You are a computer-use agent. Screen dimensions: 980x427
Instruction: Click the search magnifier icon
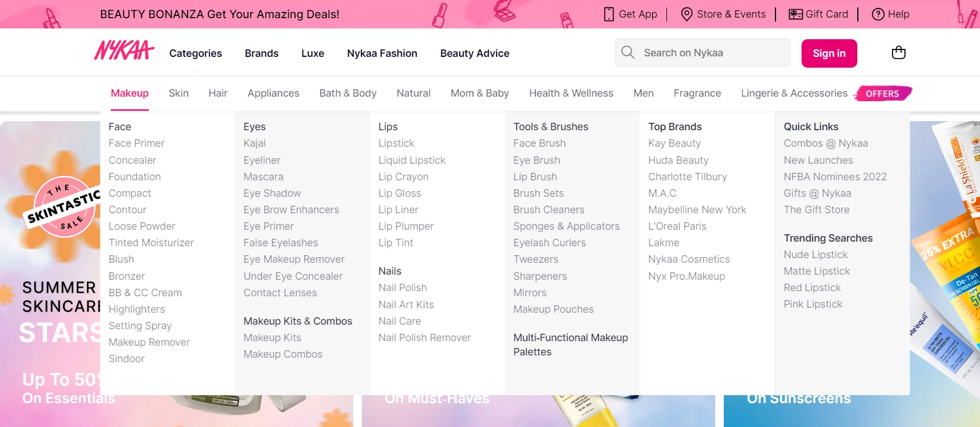tap(628, 53)
